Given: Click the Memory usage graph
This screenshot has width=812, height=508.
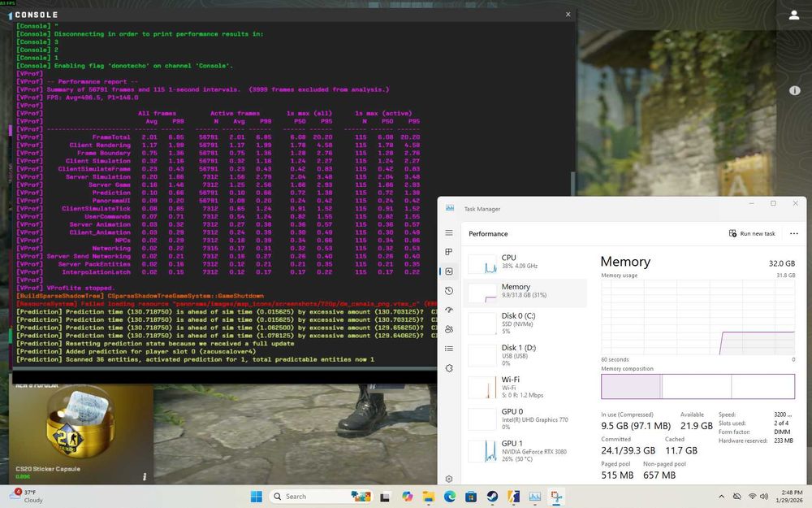Looking at the screenshot, I should pos(698,317).
